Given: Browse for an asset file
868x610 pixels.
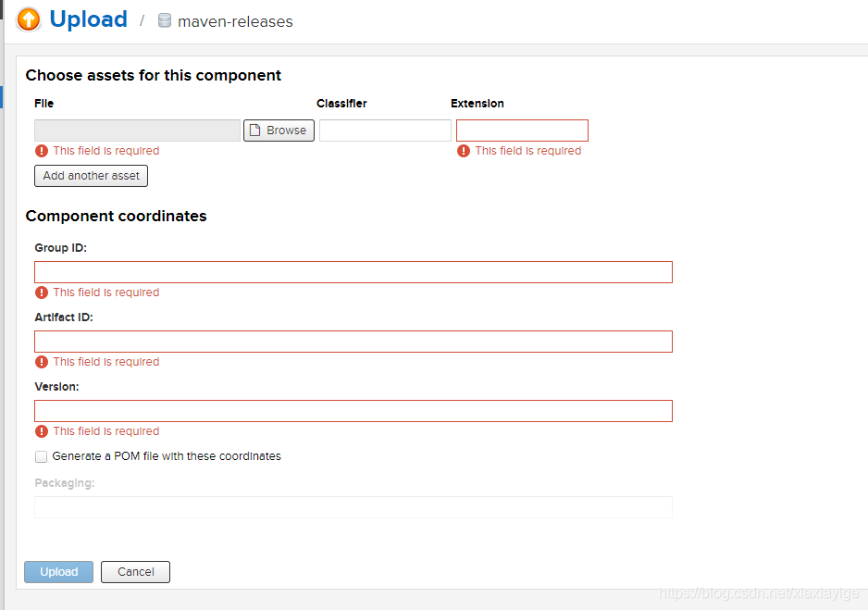Looking at the screenshot, I should (279, 131).
